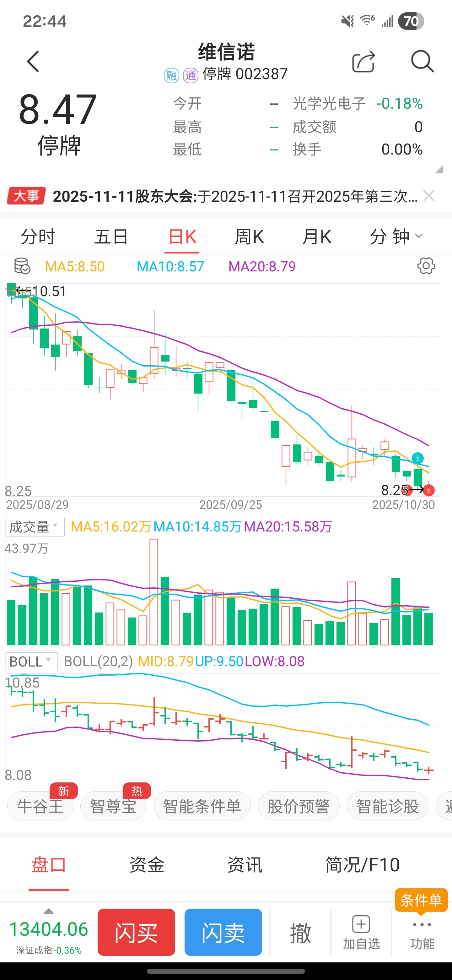Open the 资讯 tab
The height and width of the screenshot is (980, 452).
pos(245,865)
